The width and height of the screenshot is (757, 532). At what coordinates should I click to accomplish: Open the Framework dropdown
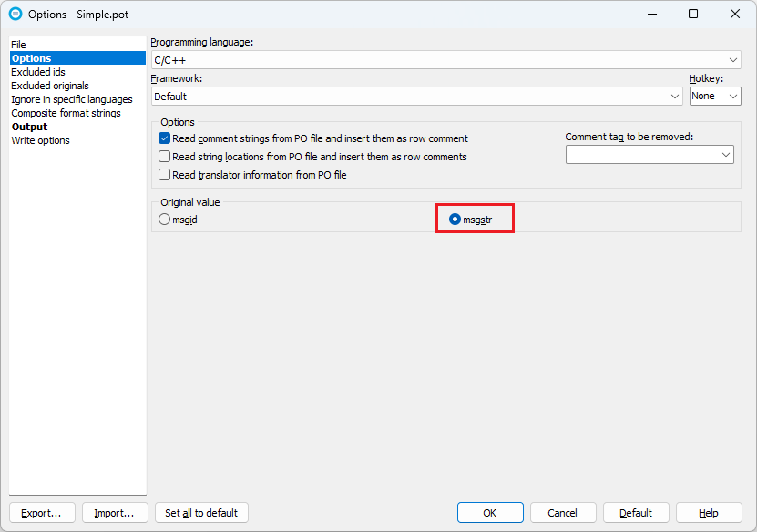[x=673, y=96]
